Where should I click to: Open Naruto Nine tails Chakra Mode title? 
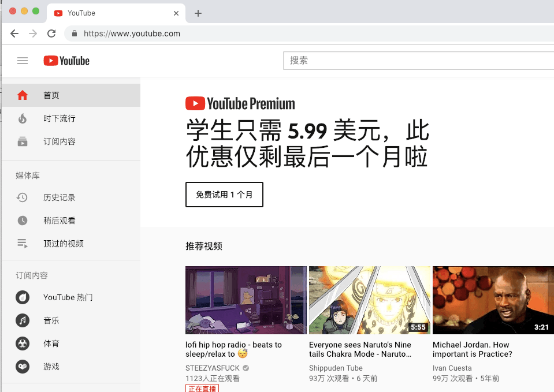pyautogui.click(x=360, y=349)
